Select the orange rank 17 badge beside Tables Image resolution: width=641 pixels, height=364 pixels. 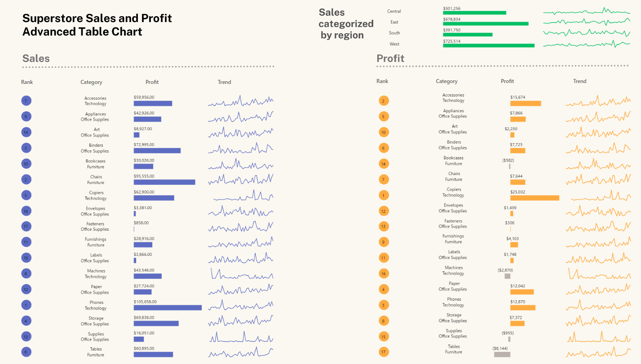pyautogui.click(x=383, y=352)
